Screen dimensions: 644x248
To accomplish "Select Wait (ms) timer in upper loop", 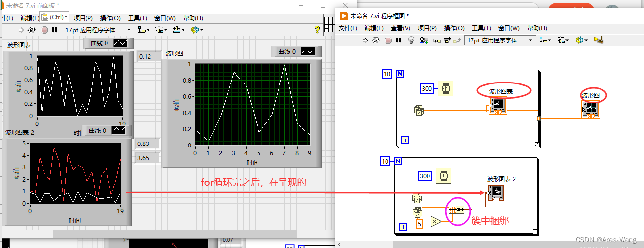I will pos(446,88).
